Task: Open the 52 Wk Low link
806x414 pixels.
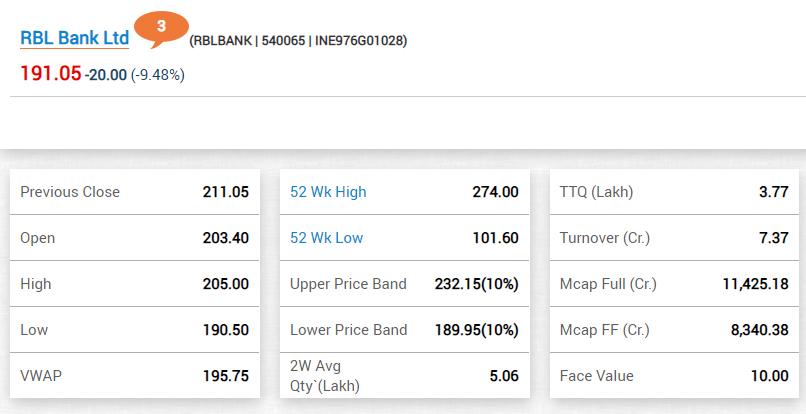Action: (x=326, y=238)
